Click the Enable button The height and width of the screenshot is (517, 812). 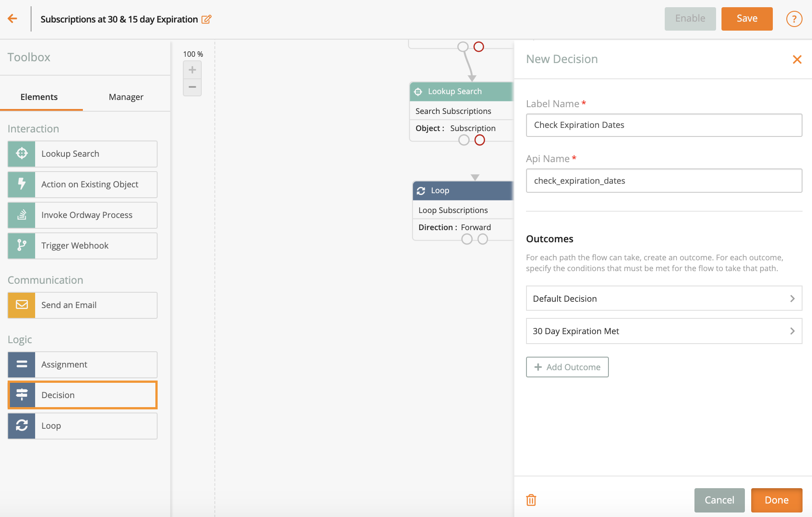[x=690, y=18]
